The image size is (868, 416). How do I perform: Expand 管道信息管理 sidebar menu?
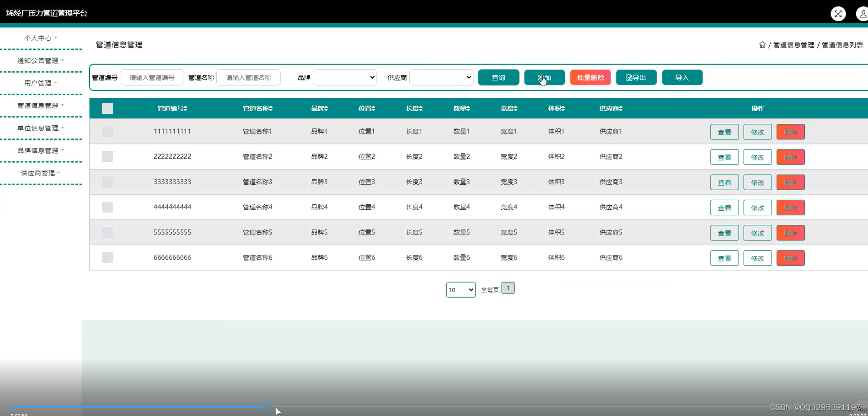coord(40,106)
